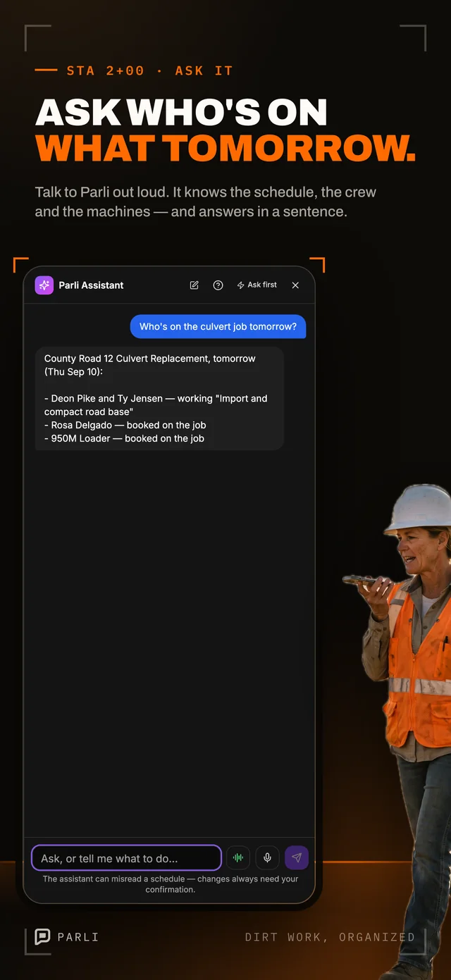Click the Parli Assistant sparkle logo icon

(x=44, y=285)
